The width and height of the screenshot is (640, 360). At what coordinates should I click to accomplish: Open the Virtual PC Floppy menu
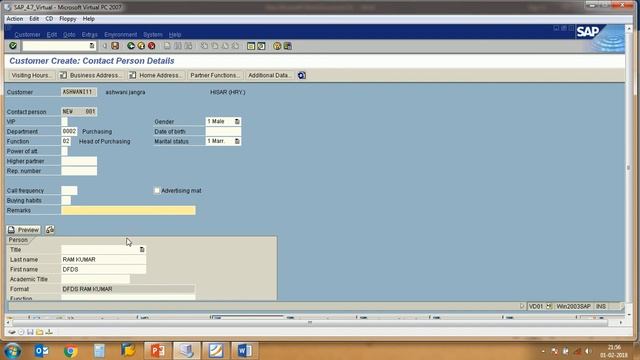[x=68, y=19]
